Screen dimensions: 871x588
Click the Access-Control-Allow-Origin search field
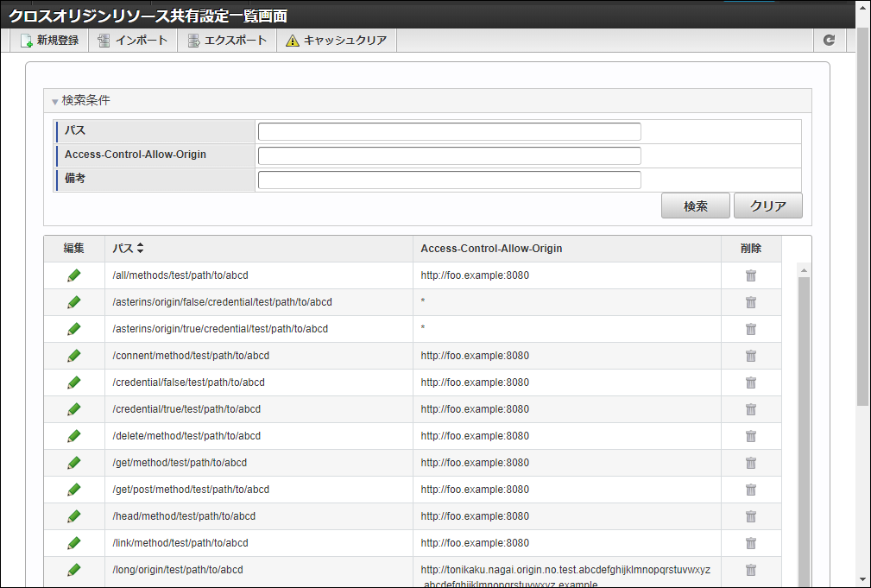coord(449,155)
